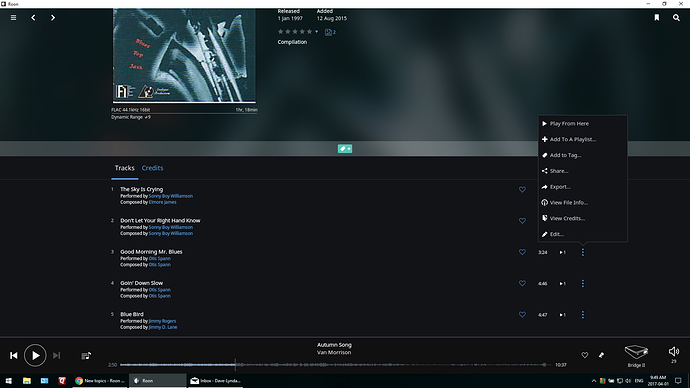
Task: Skip to next track
Action: [56, 355]
